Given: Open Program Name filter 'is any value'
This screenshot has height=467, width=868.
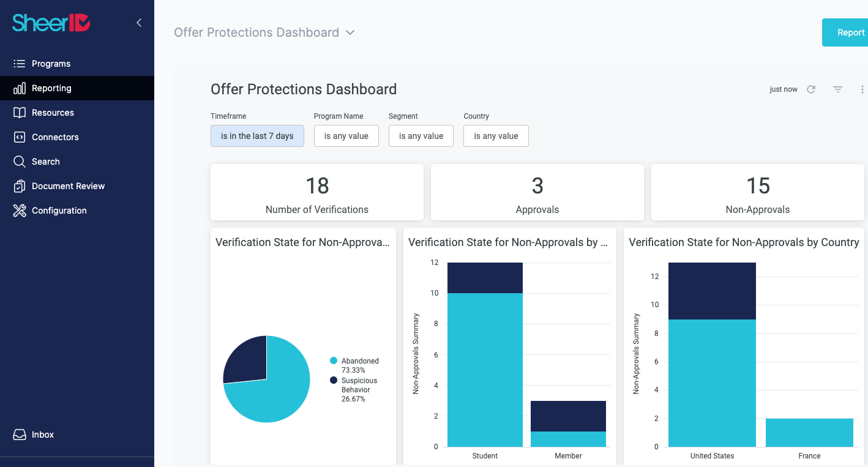Looking at the screenshot, I should tap(346, 136).
